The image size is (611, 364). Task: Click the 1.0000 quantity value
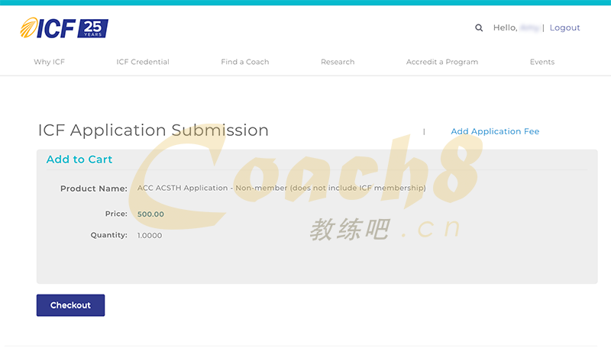(150, 236)
